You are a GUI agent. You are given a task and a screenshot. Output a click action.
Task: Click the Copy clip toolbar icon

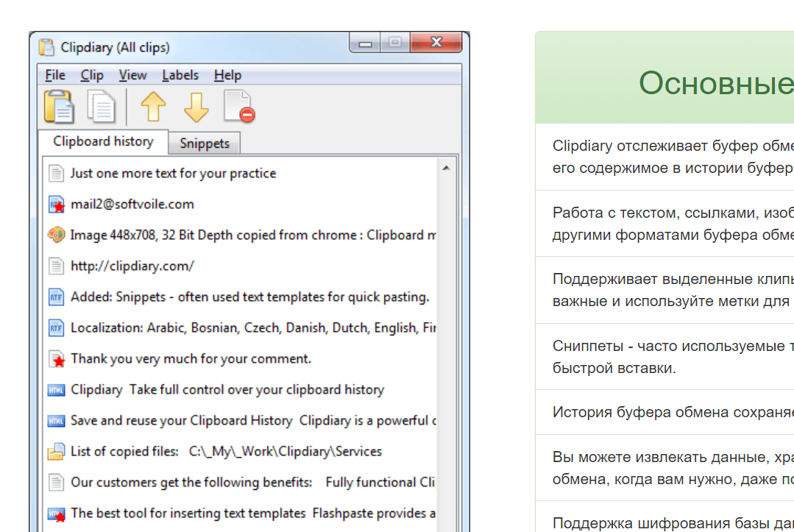point(102,107)
